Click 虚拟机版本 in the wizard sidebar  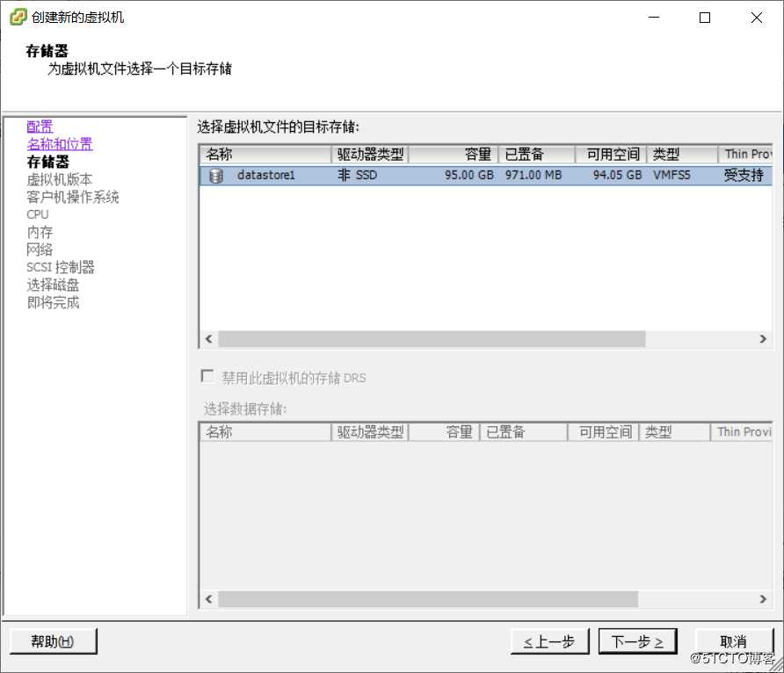tap(60, 178)
